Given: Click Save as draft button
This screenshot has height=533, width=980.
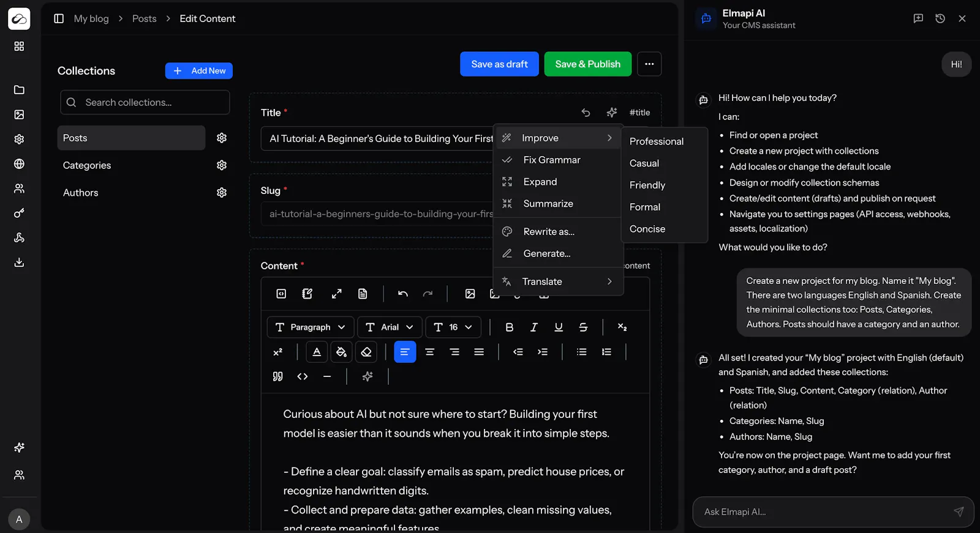Looking at the screenshot, I should pos(499,64).
